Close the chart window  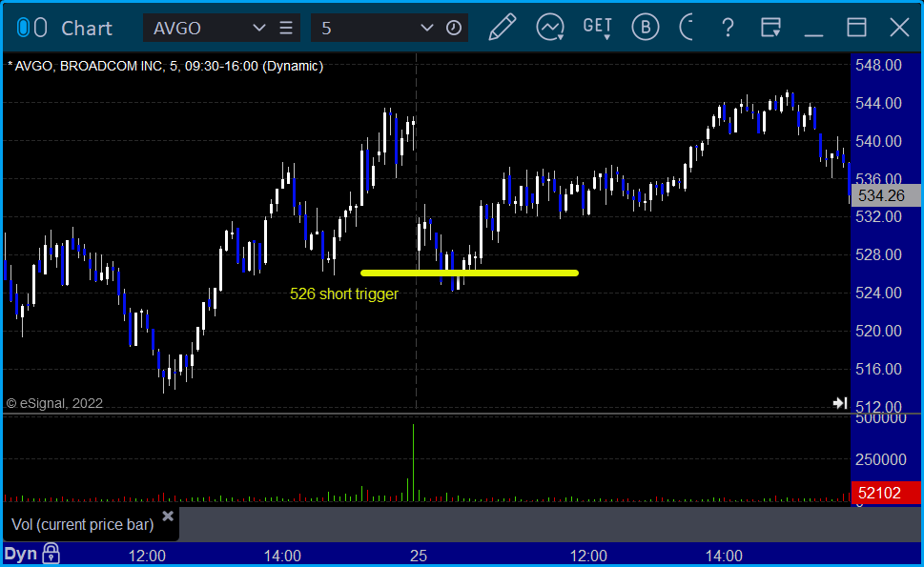899,28
